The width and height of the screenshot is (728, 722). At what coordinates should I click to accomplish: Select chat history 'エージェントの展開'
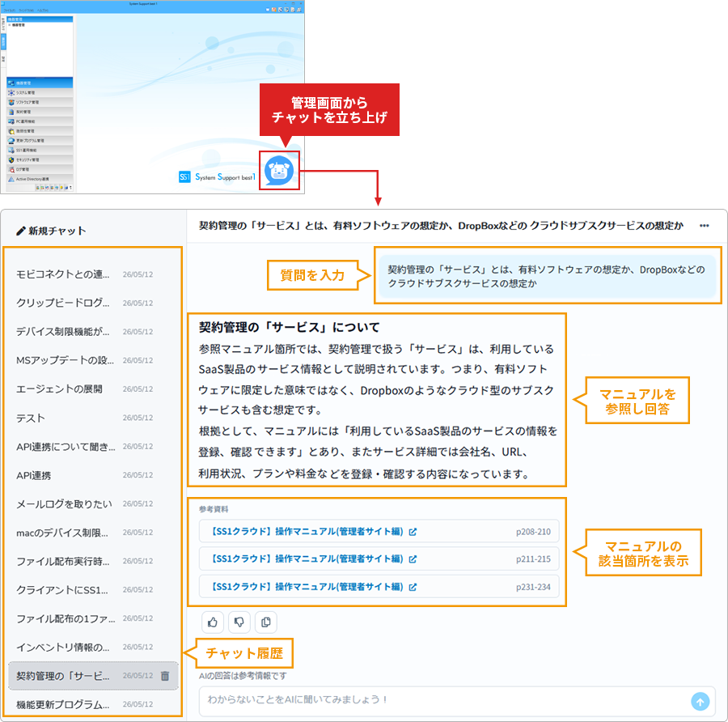(x=92, y=389)
